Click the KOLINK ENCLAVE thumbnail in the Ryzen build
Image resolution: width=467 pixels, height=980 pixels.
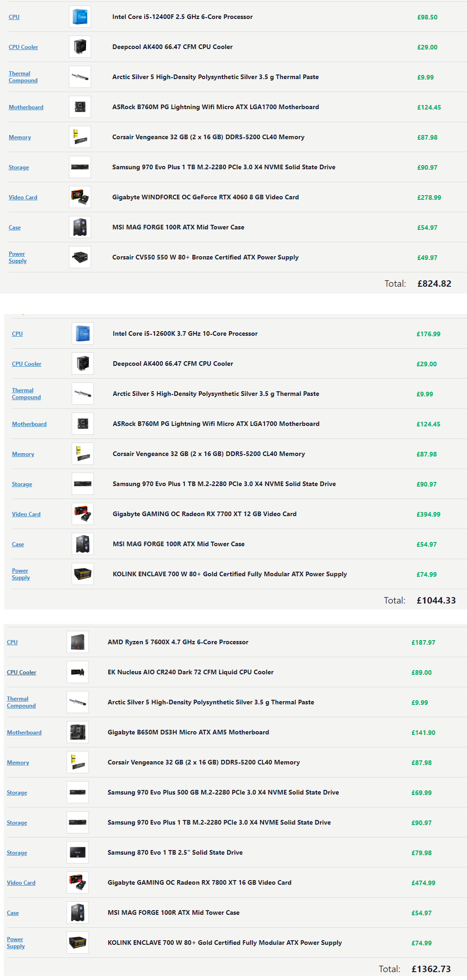pyautogui.click(x=78, y=943)
